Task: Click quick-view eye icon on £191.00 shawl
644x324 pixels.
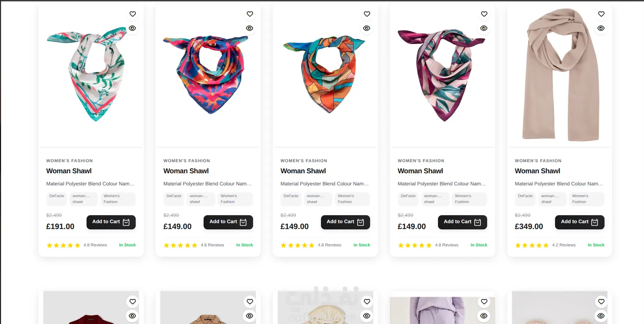Action: [x=133, y=28]
